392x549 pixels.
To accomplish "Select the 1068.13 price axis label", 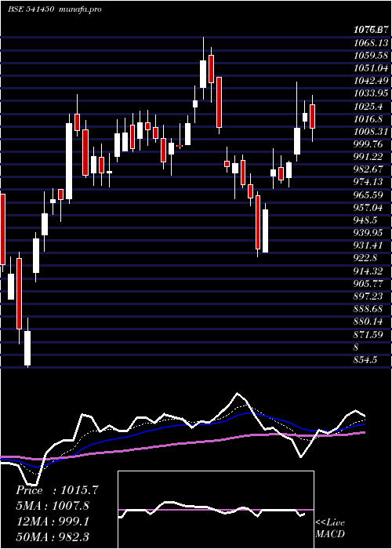I will coord(371,42).
